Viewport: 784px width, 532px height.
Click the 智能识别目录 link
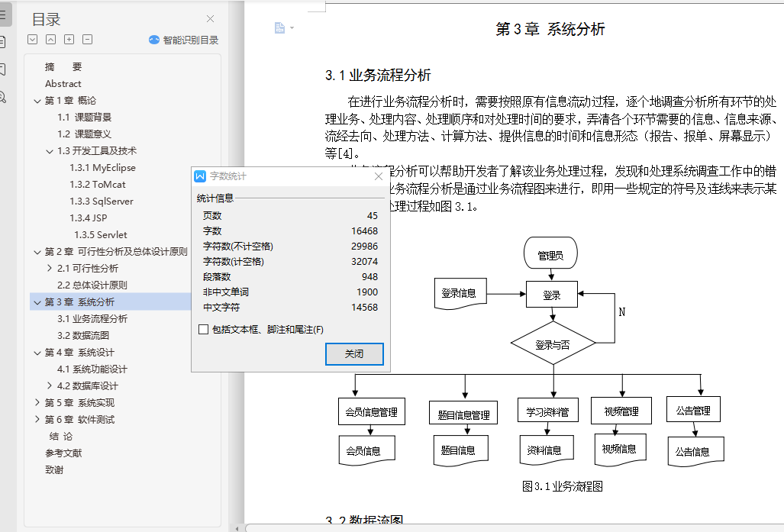tap(191, 40)
